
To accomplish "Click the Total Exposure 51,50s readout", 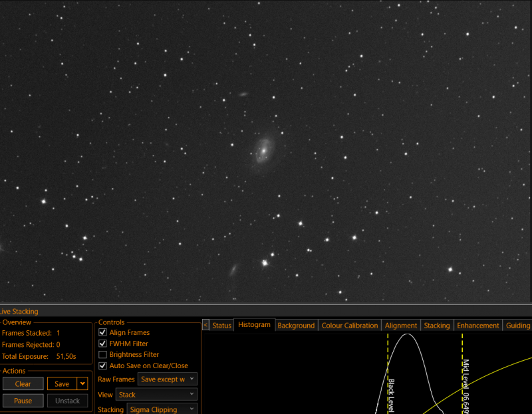I will coord(39,356).
